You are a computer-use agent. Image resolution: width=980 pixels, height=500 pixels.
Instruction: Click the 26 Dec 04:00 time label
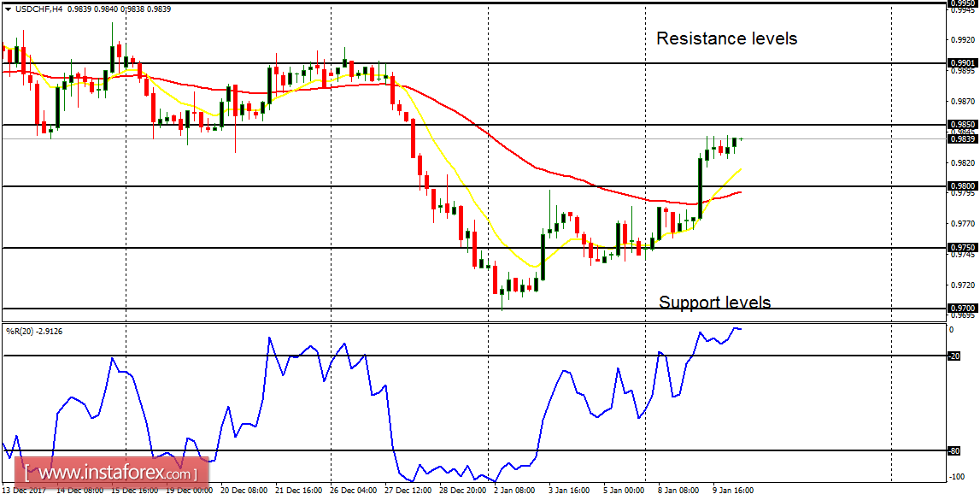(x=355, y=491)
